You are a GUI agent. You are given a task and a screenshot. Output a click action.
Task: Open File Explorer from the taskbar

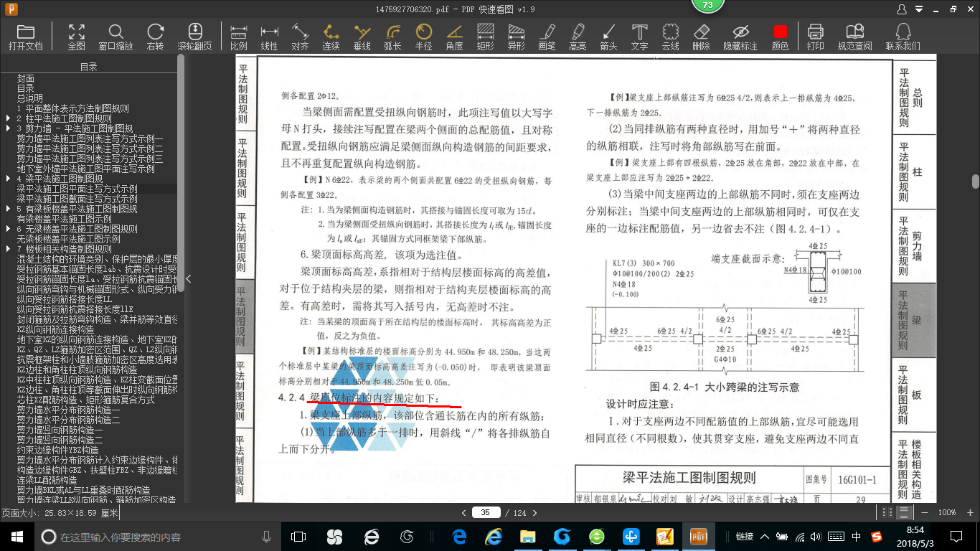[528, 537]
